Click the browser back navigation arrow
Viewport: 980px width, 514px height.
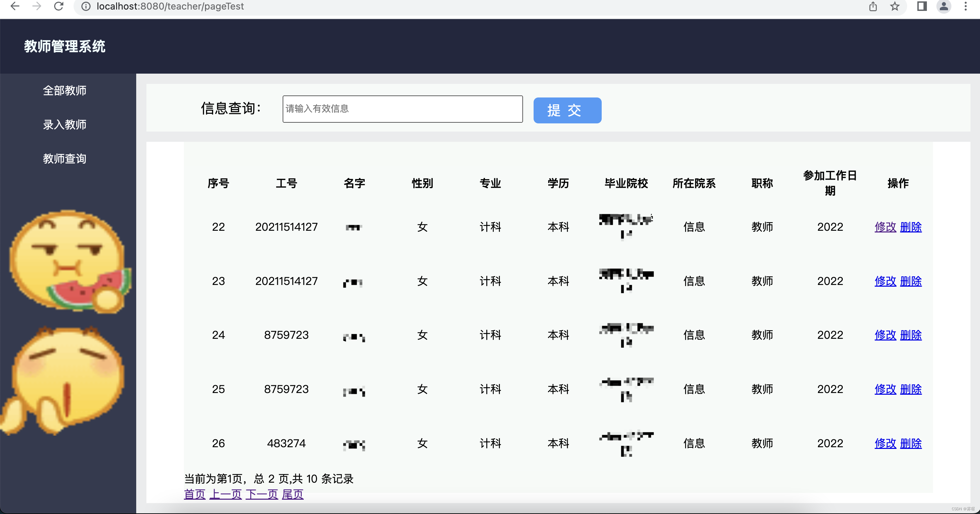click(x=14, y=6)
